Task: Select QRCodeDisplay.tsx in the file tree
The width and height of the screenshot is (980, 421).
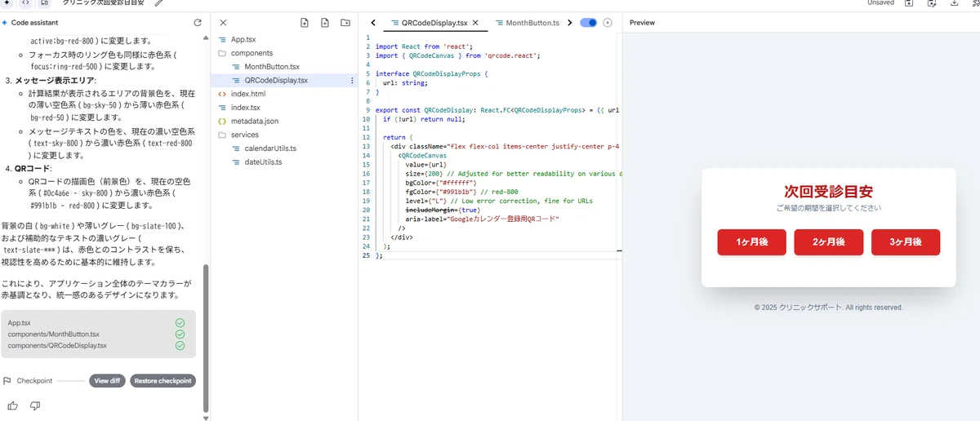Action: coord(276,80)
